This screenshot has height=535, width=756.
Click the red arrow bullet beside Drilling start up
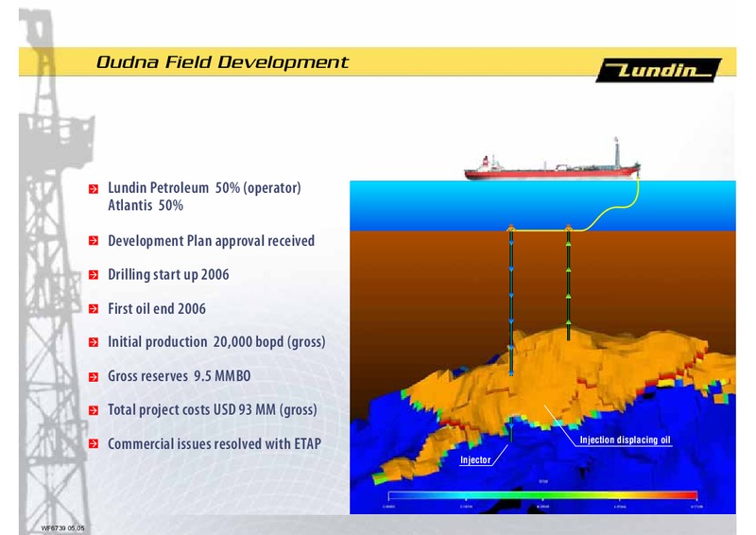pyautogui.click(x=94, y=274)
